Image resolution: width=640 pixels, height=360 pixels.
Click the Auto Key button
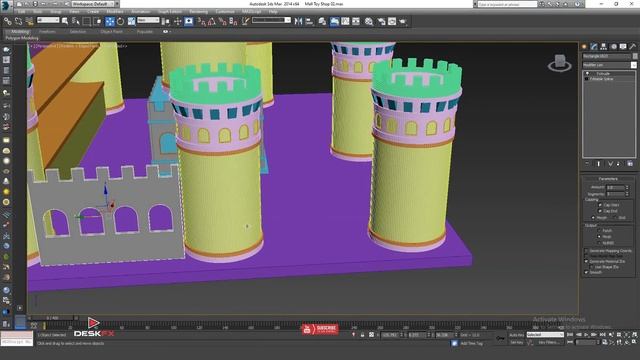516,335
